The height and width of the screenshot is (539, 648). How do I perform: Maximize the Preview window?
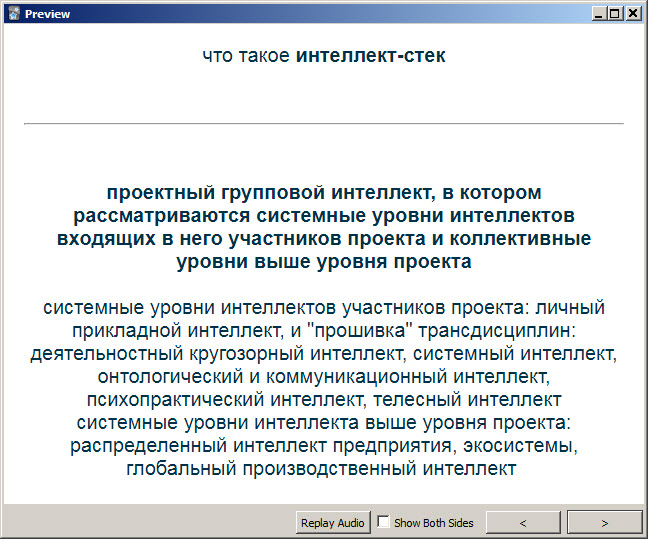pos(614,14)
